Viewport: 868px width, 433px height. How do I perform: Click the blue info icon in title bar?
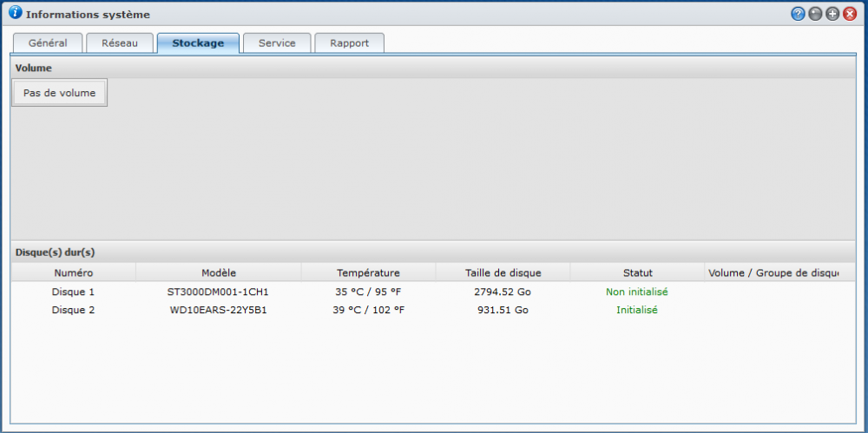pos(16,12)
